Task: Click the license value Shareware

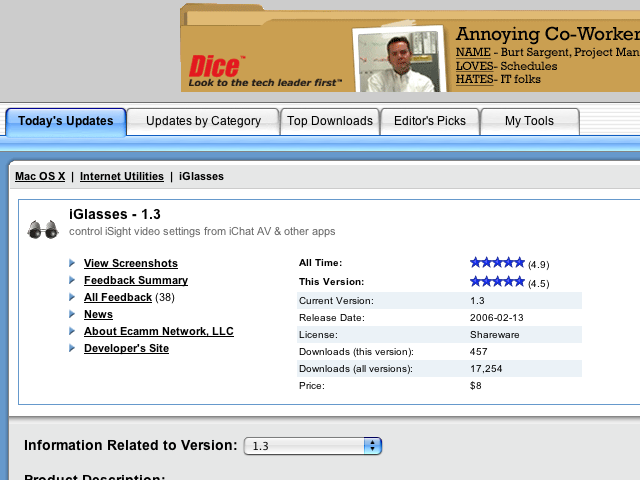Action: 495,335
